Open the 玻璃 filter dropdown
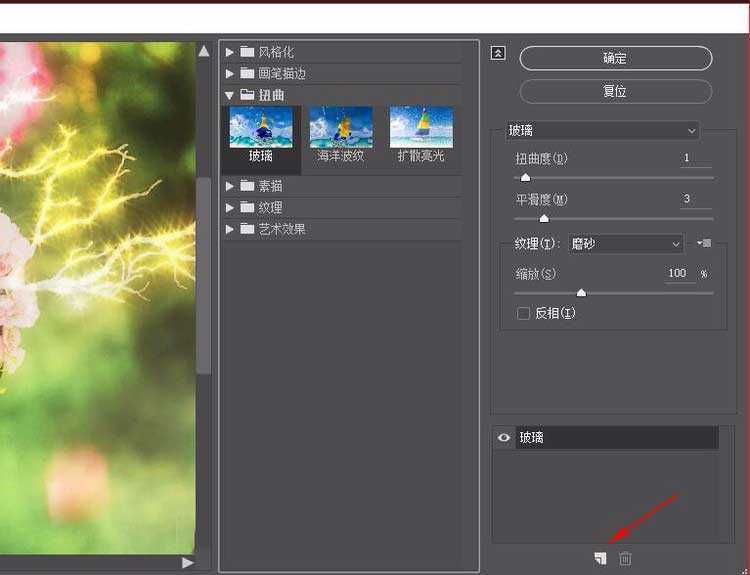The width and height of the screenshot is (750, 575). 601,131
